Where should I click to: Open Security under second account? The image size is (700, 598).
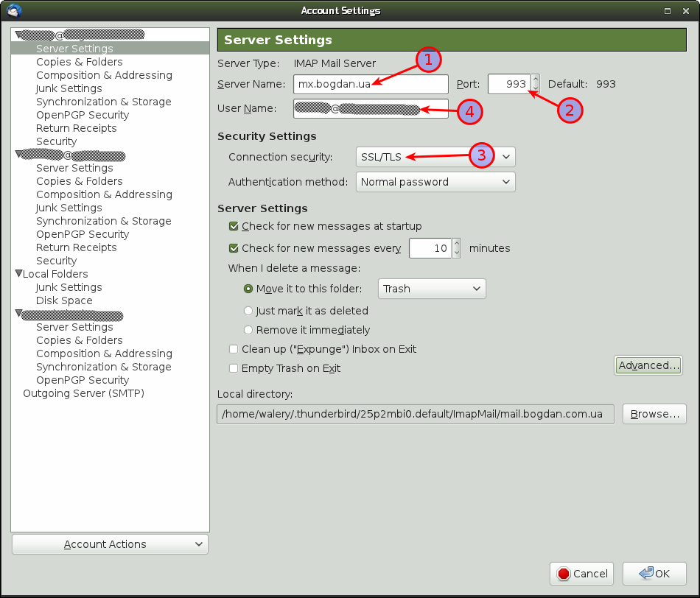56,261
